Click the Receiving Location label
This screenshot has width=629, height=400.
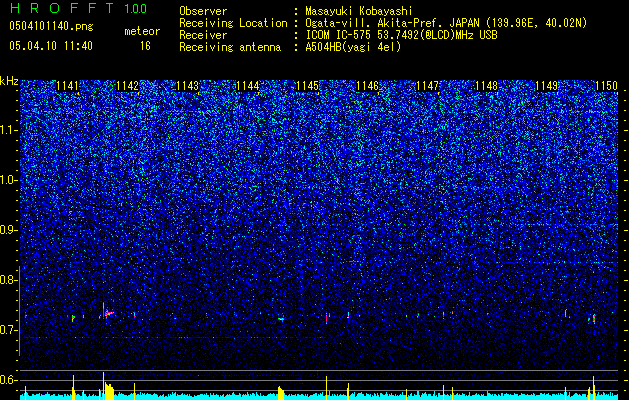pyautogui.click(x=233, y=23)
